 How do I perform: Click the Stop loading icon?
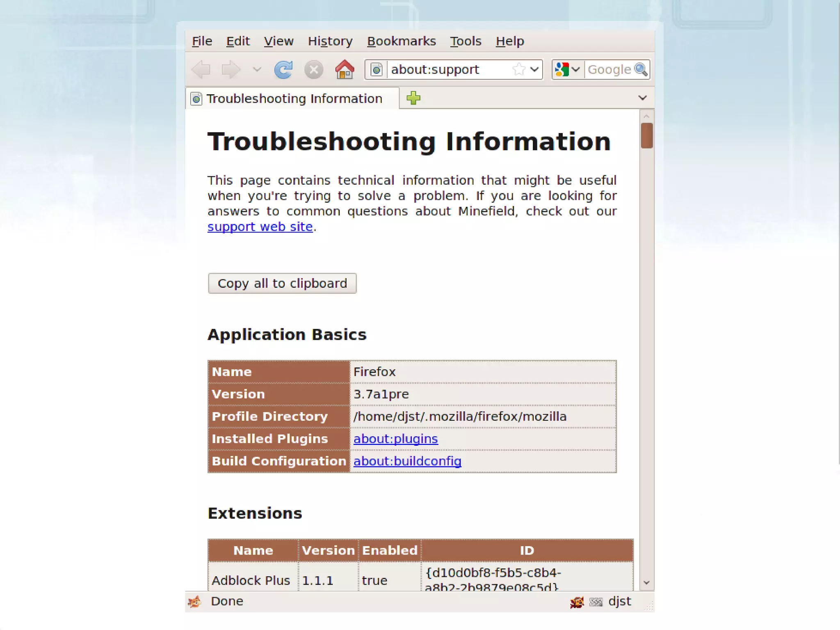tap(314, 69)
